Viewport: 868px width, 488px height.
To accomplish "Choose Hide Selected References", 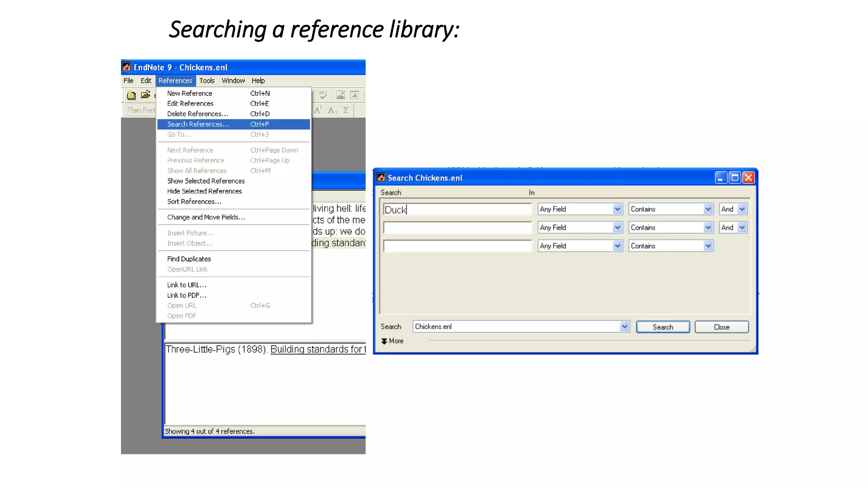I will [234, 191].
